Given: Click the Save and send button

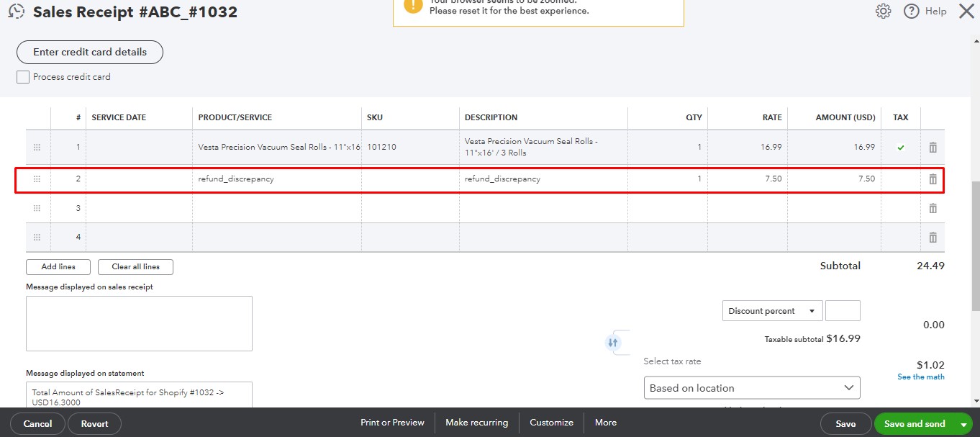Looking at the screenshot, I should (915, 424).
